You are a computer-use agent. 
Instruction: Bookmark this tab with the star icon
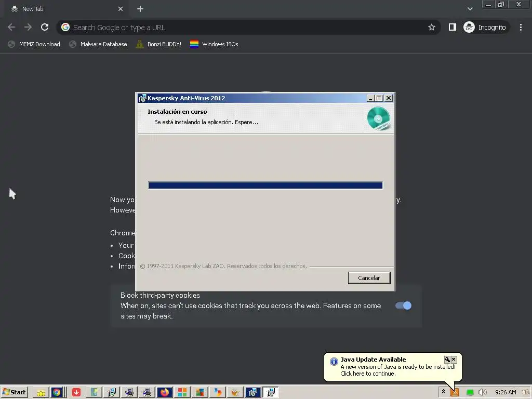click(x=431, y=27)
